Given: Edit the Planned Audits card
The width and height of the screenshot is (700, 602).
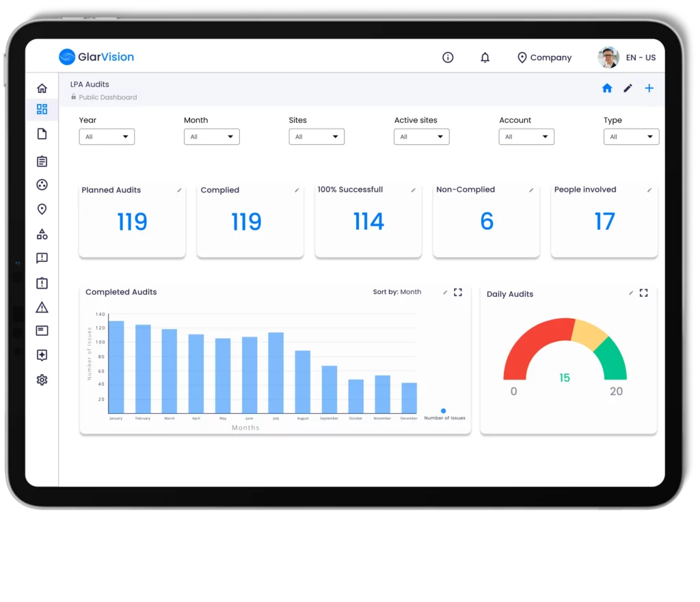Looking at the screenshot, I should [x=179, y=190].
